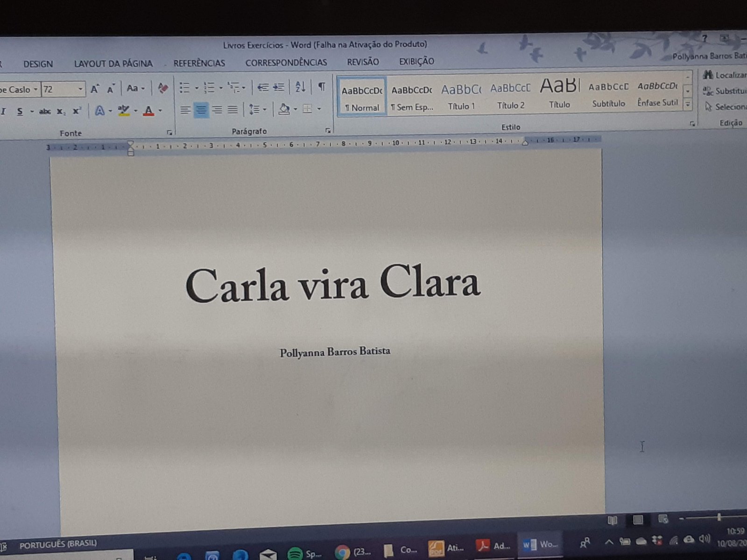Toggle strikethrough formatting
The image size is (747, 560).
click(45, 112)
